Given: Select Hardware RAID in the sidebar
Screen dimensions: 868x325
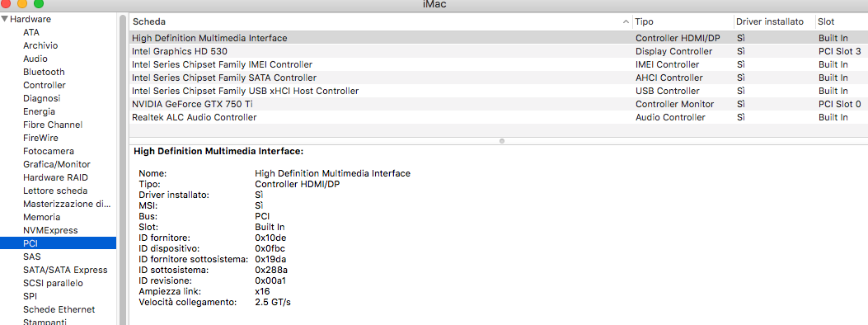Looking at the screenshot, I should pyautogui.click(x=55, y=177).
